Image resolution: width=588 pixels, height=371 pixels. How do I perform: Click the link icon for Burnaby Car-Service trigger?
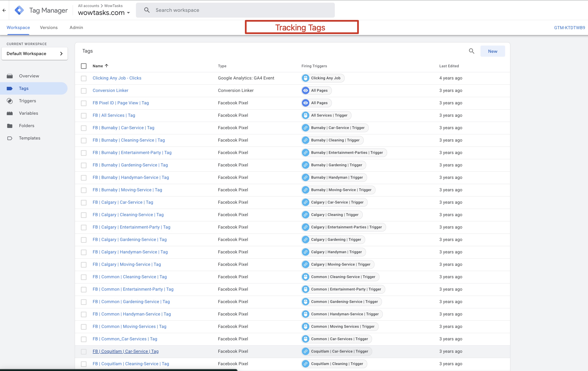(305, 128)
